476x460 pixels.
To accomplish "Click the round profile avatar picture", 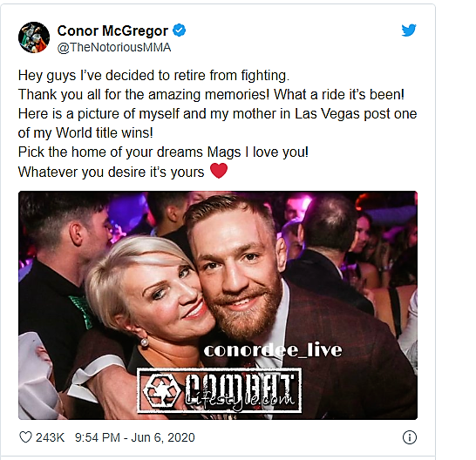I will coord(34,37).
